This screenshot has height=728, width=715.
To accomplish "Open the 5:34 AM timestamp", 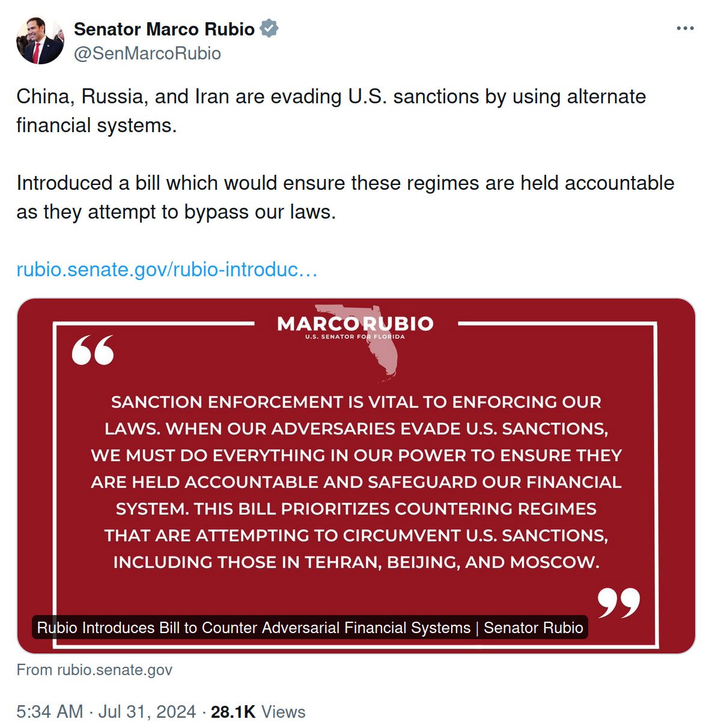I will click(x=49, y=712).
